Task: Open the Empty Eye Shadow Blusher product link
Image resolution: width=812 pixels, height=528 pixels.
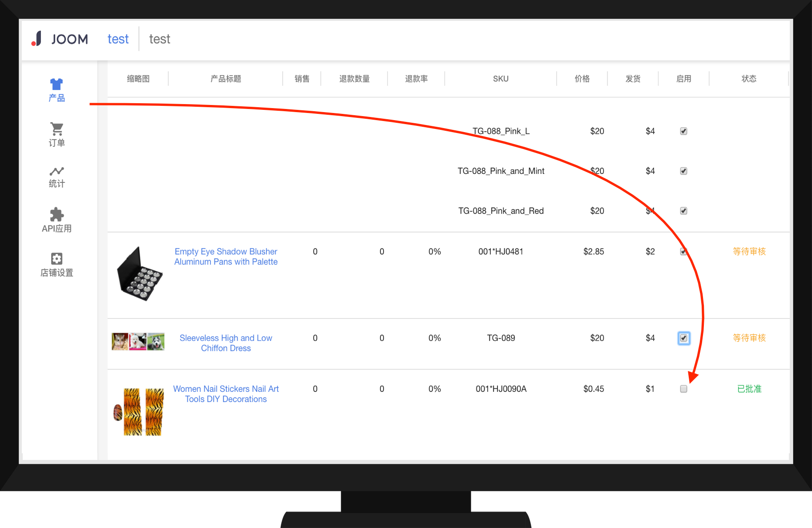Action: click(x=226, y=256)
